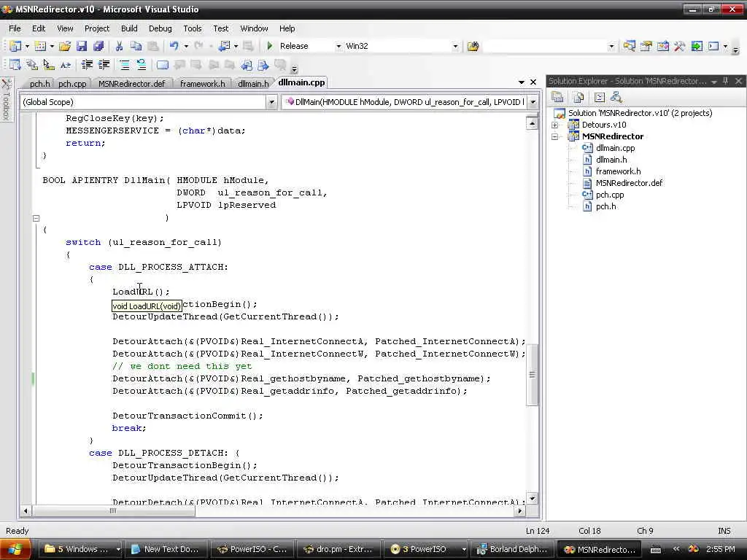Click the Copy icon in the toolbar
Viewport: 747px width, 560px height.
(136, 46)
